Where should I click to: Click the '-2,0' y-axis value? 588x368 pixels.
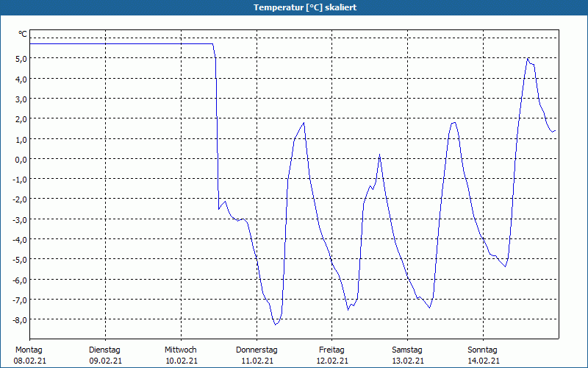(x=20, y=199)
